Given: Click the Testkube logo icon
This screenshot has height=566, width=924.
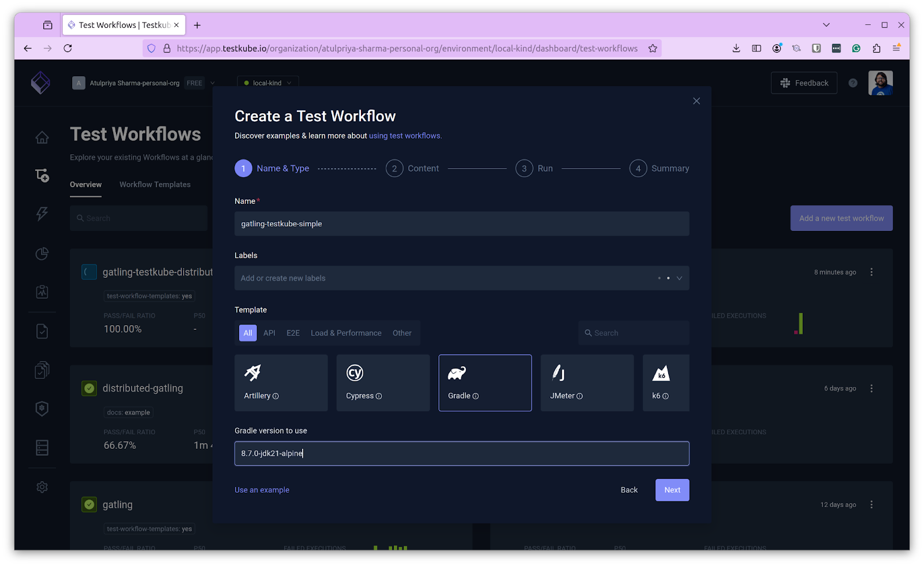Looking at the screenshot, I should tap(40, 83).
